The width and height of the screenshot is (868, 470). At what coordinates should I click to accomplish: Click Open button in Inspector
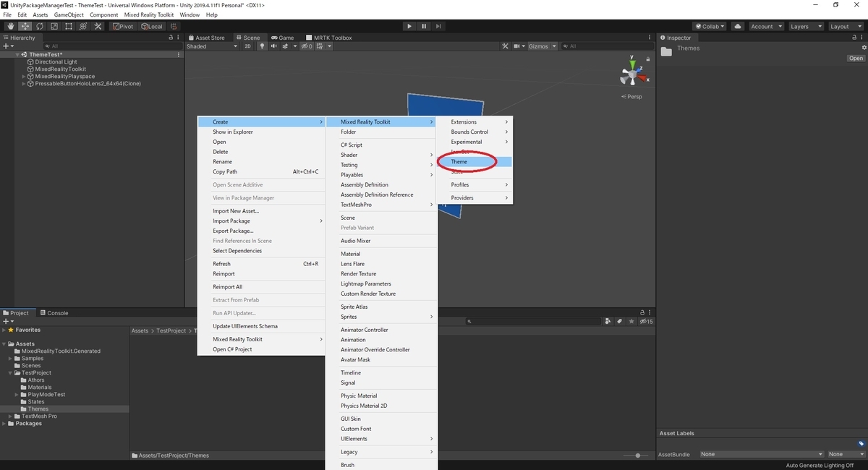856,59
